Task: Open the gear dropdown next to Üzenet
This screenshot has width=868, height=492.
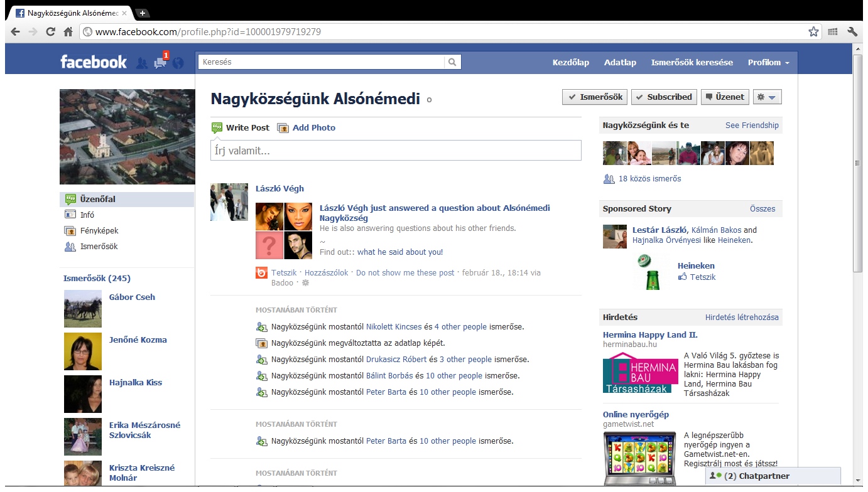Action: (767, 97)
